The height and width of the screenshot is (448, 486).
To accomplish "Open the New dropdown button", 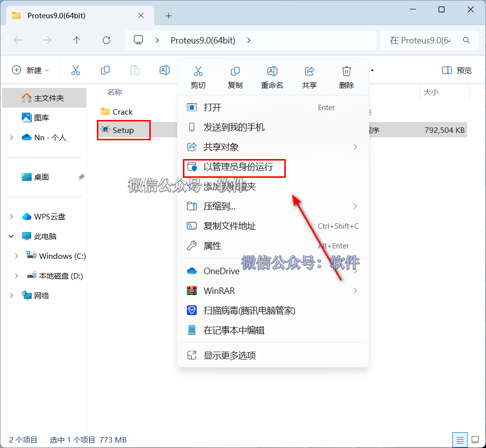I will (30, 70).
